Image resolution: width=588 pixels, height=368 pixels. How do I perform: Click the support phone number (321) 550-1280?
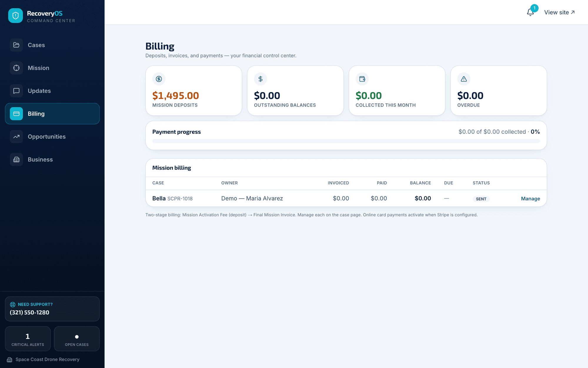pyautogui.click(x=29, y=312)
